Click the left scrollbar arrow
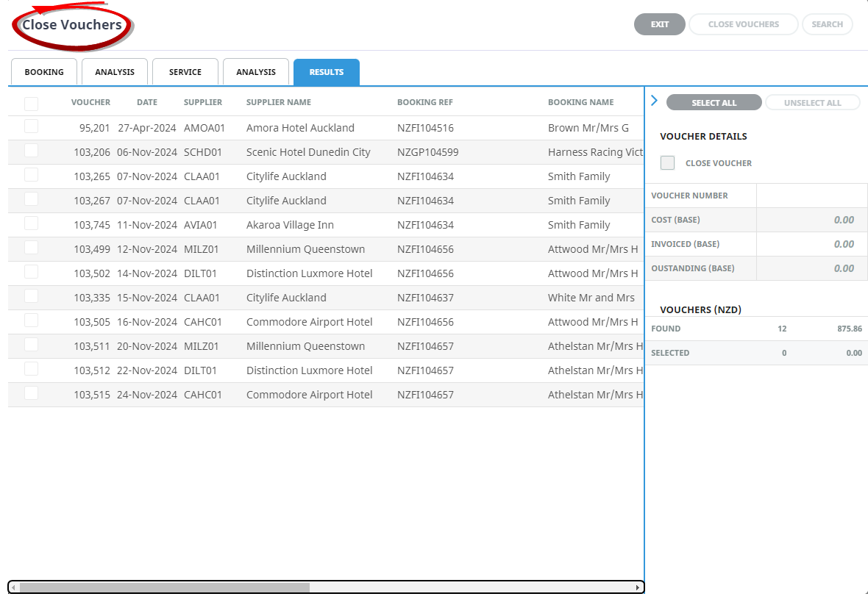 pyautogui.click(x=13, y=587)
